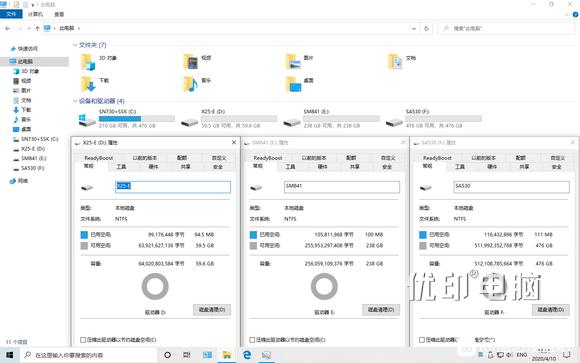
Task: Go back with the Explorer back arrow
Action: point(8,28)
